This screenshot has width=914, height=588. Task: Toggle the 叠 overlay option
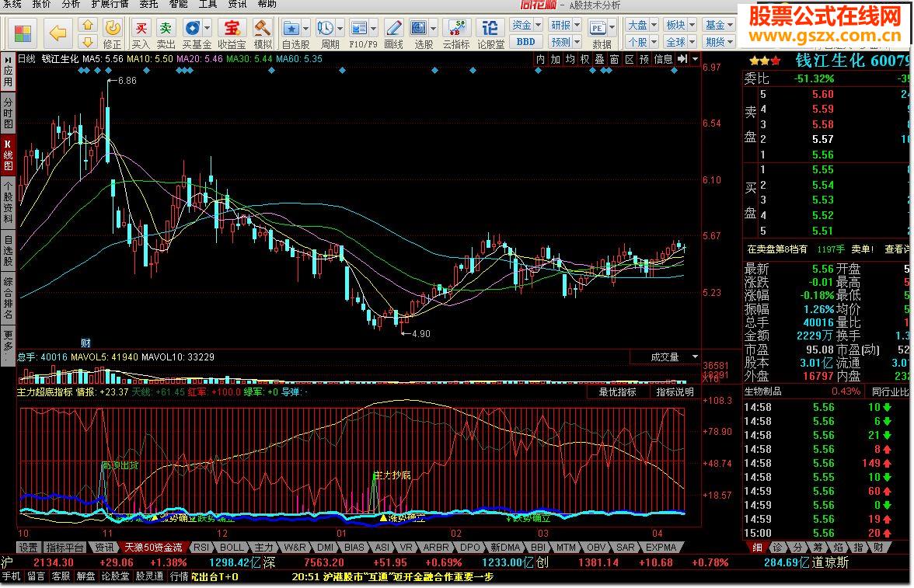[599, 59]
